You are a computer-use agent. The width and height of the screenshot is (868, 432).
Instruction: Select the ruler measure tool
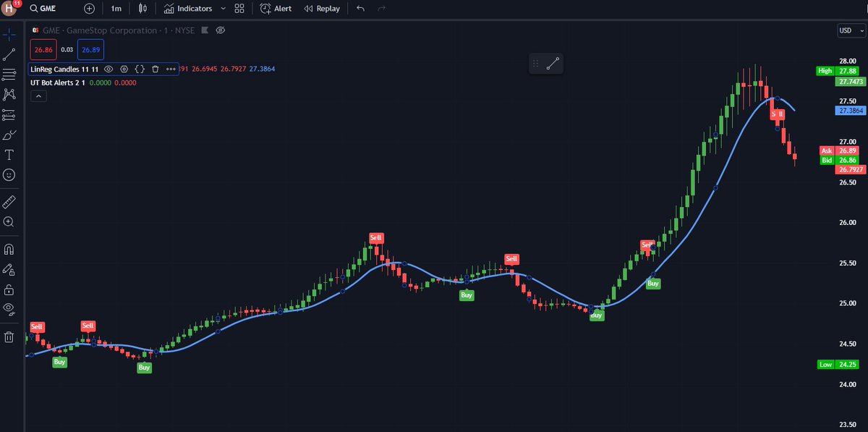pyautogui.click(x=9, y=201)
